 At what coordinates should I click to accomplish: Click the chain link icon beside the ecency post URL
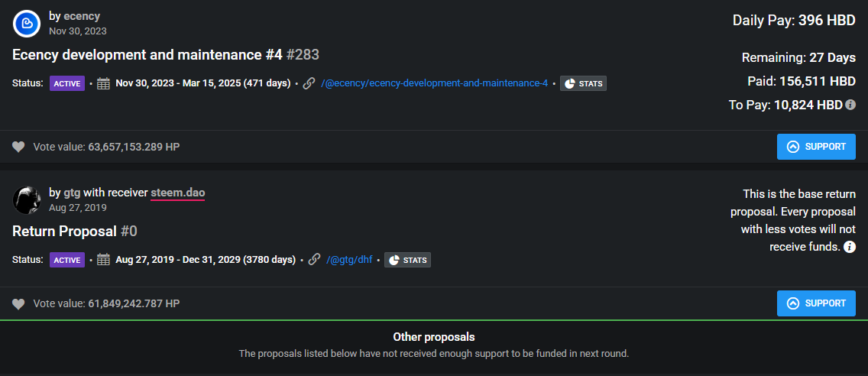(x=309, y=83)
